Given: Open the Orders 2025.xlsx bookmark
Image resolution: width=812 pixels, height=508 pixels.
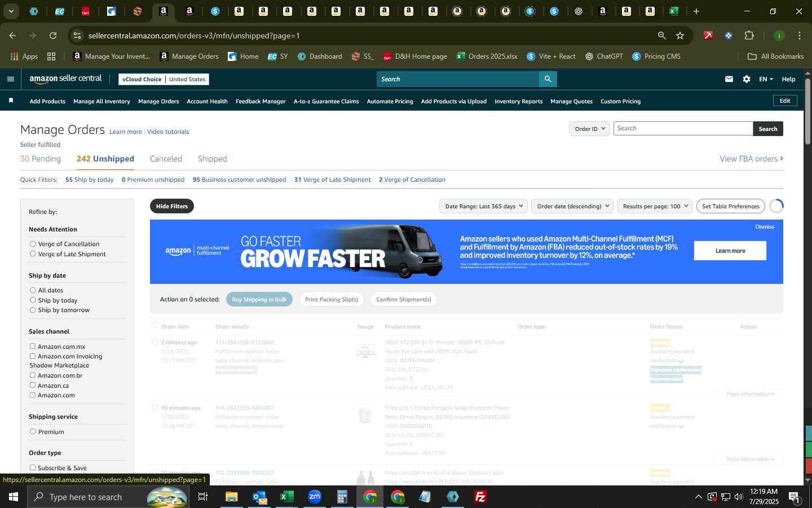Looking at the screenshot, I should [x=487, y=56].
